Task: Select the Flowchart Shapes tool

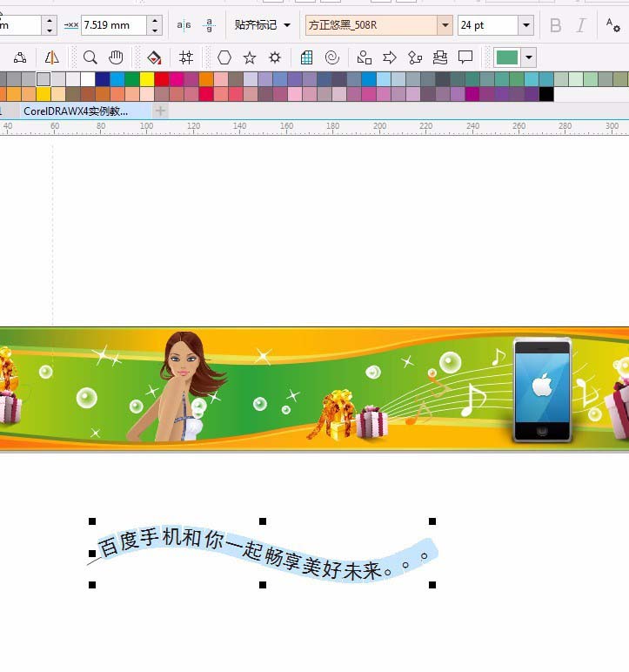Action: [x=415, y=57]
